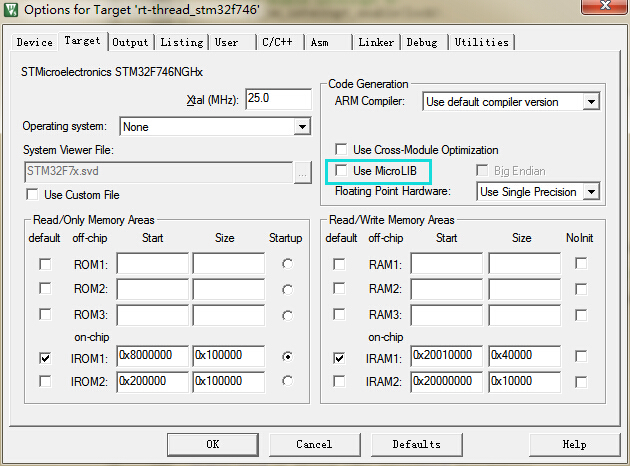Enable the Use MicroLIB checkbox
630x466 pixels.
pos(342,171)
